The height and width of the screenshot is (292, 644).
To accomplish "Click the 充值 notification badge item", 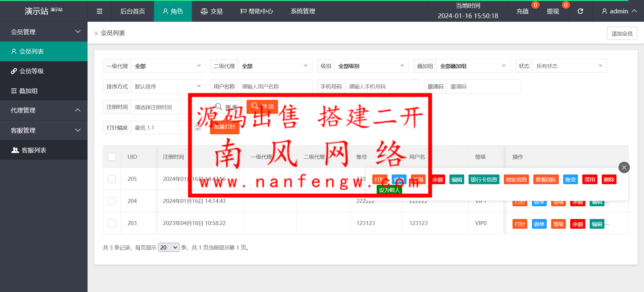I will tap(523, 11).
